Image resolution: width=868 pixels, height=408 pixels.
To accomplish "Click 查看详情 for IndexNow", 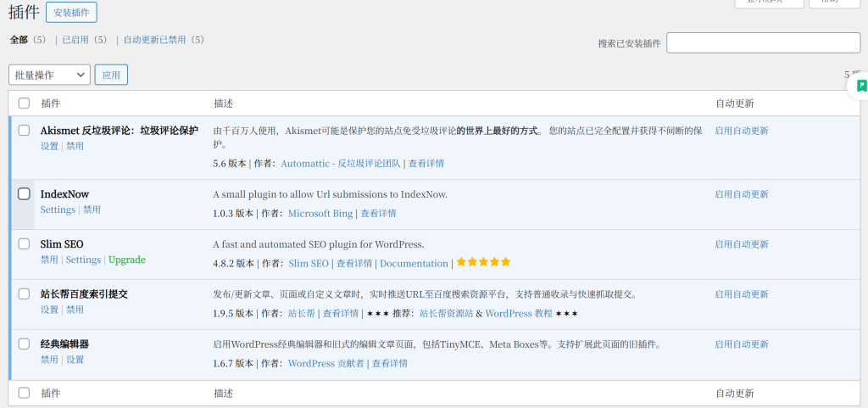I will coord(379,213).
